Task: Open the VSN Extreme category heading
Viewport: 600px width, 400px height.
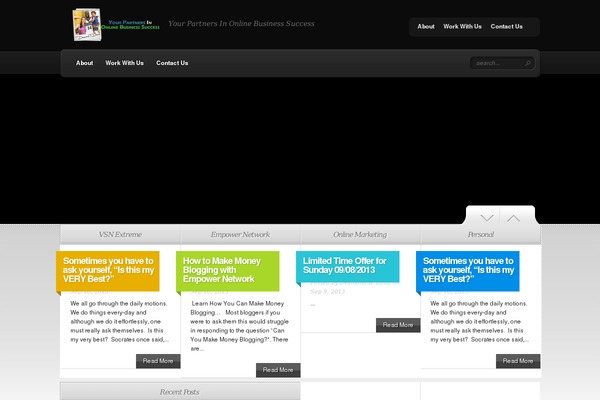Action: [120, 234]
